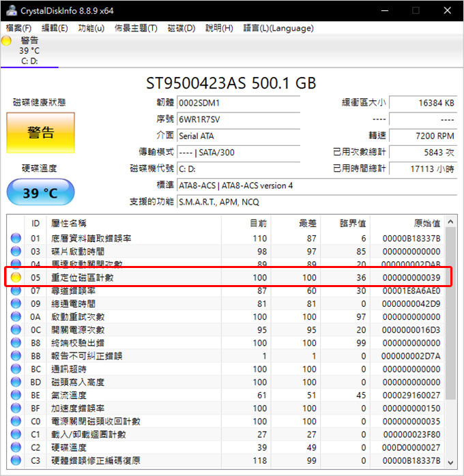This screenshot has height=476, width=464.
Task: Click the blue status icon for attribute BB
Action: coord(16,355)
